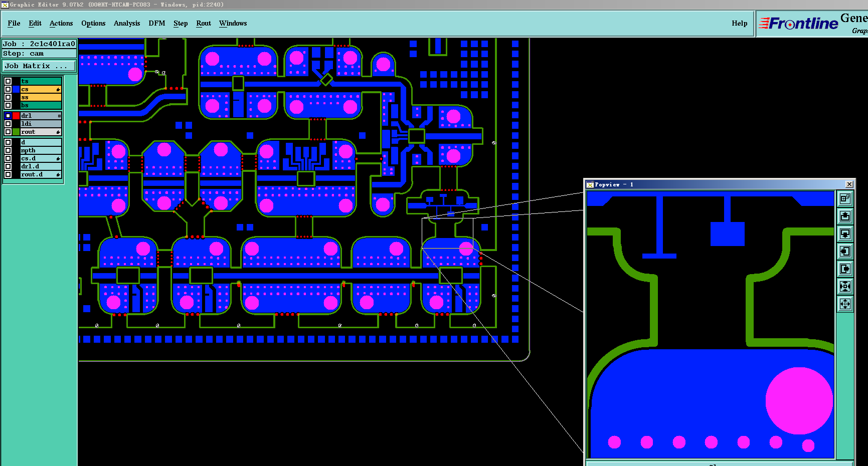Toggle the ldi layer checkbox
868x466 pixels.
(x=8, y=124)
